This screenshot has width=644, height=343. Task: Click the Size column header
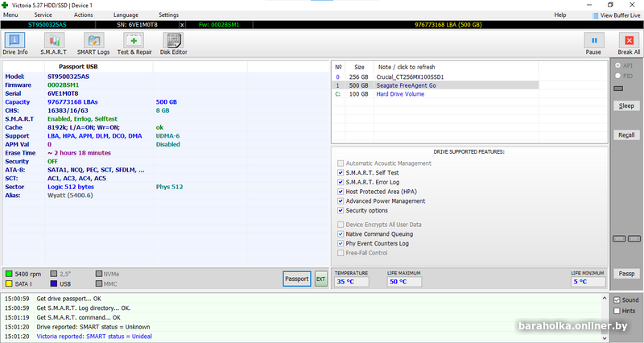[x=359, y=67]
